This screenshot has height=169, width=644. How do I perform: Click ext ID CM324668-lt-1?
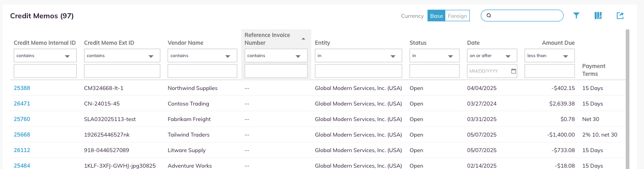tap(104, 88)
